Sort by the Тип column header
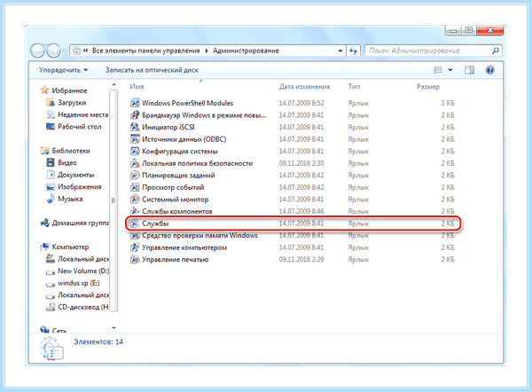Screen dimensions: 532x392 tap(354, 87)
